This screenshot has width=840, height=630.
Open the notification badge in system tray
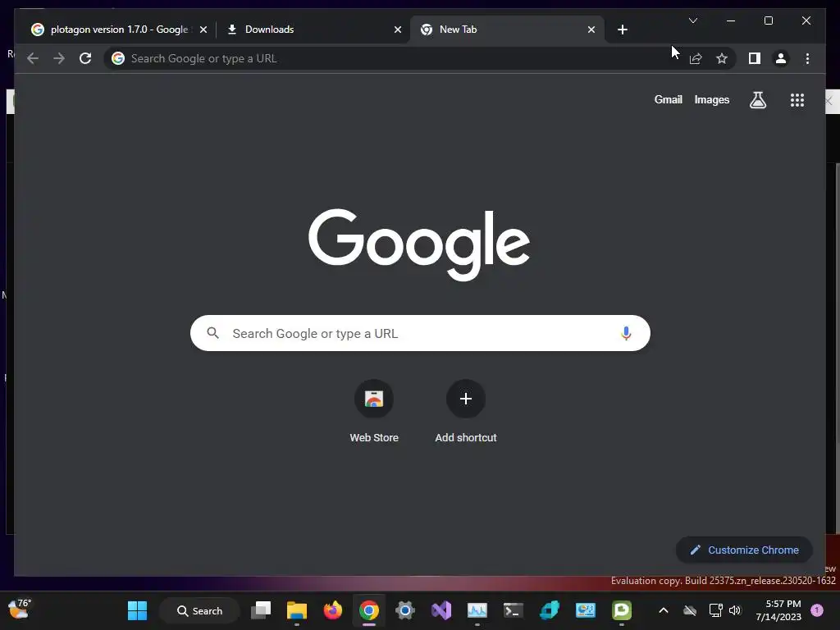pos(817,610)
